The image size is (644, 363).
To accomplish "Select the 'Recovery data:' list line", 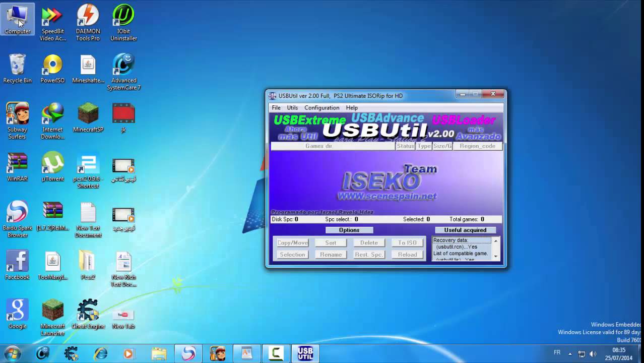I will 462,240.
